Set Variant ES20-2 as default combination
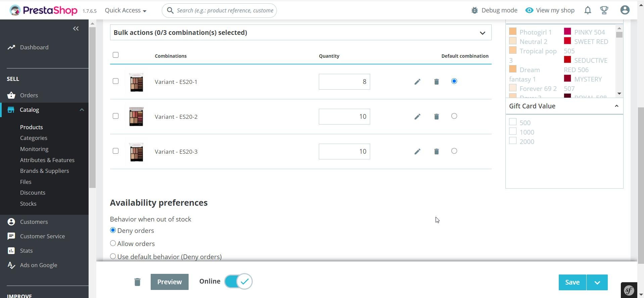 click(454, 116)
